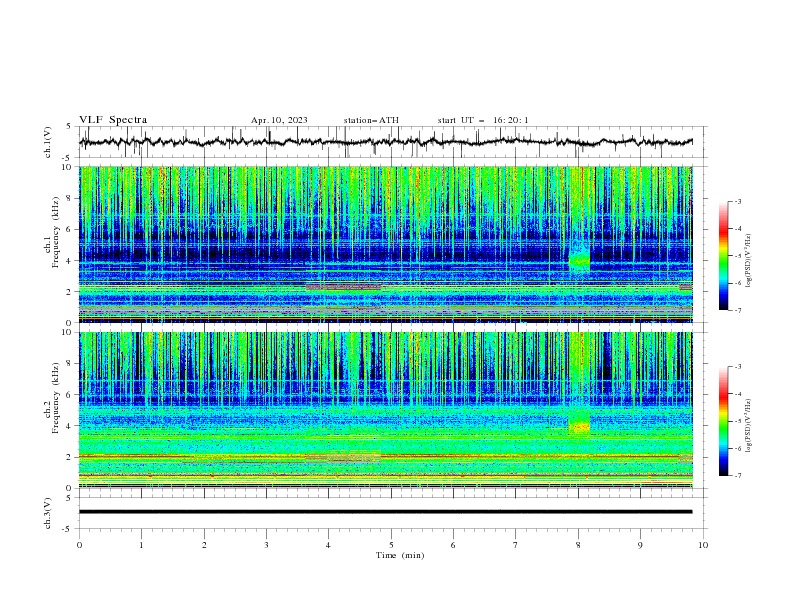Click the 'ch.3(V)' waveform axis label
The height and width of the screenshot is (612, 792).
tap(48, 513)
